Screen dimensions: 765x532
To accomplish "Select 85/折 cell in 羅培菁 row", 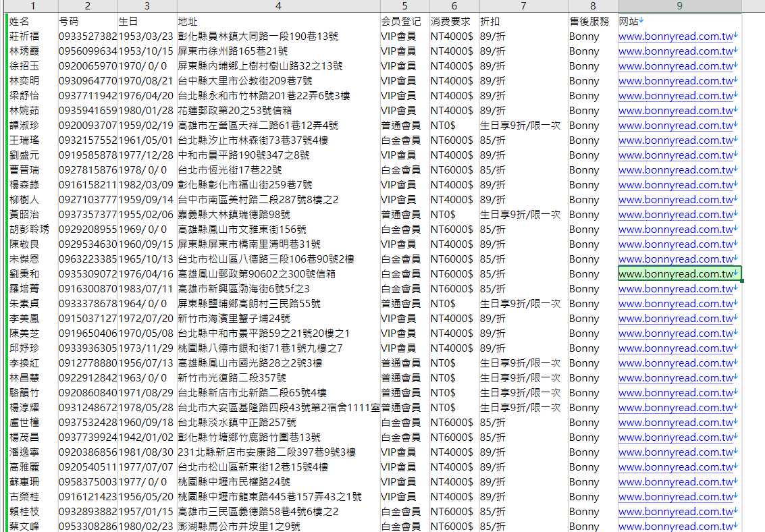I will pyautogui.click(x=524, y=289).
